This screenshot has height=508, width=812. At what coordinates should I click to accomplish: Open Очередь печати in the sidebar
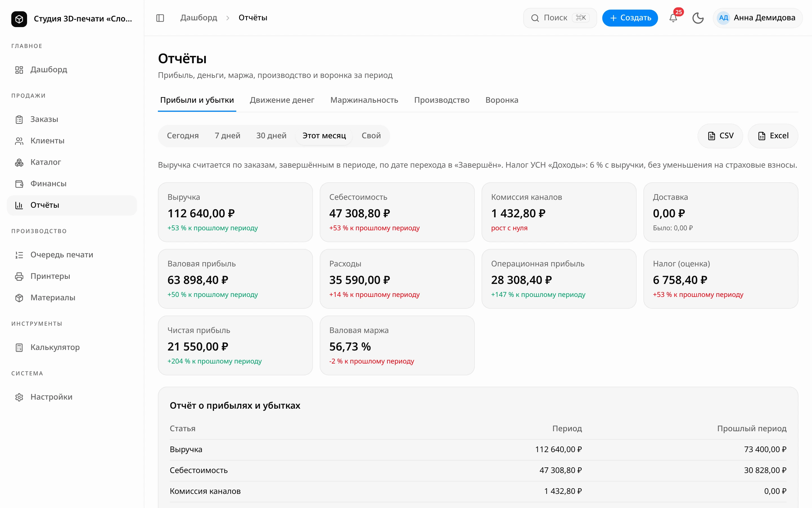[72, 255]
